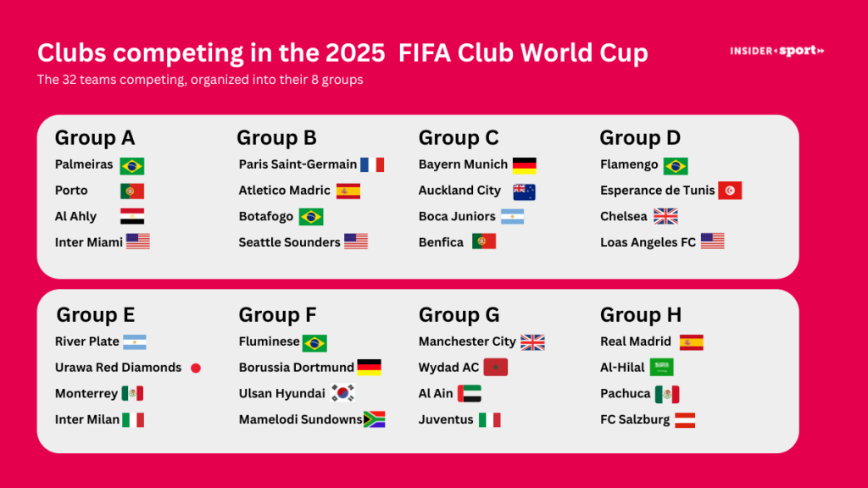Viewport: 868px width, 488px height.
Task: Click the main title about 2025 Club World Cup
Action: tap(342, 53)
